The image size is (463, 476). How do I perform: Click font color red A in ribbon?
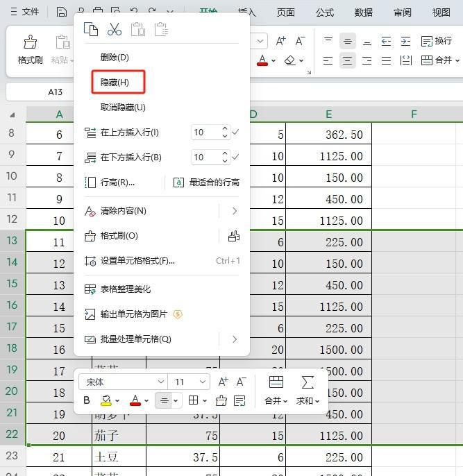(x=262, y=60)
